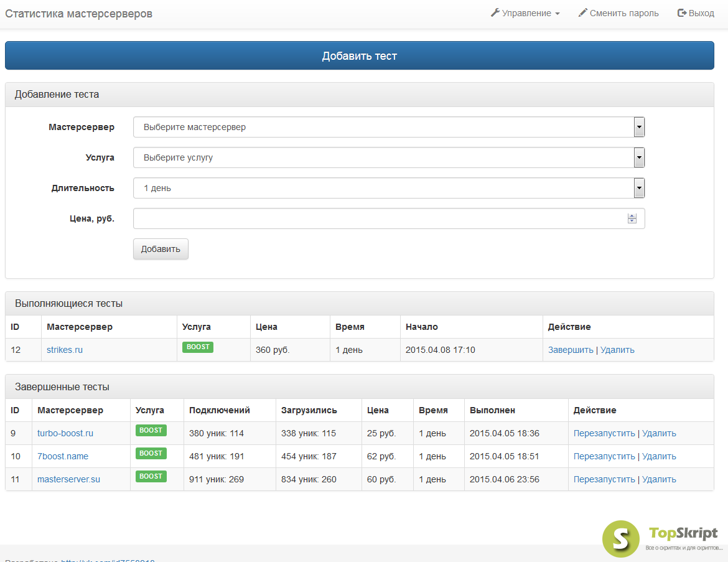Delete the completed turbo-boost.ru test
Screen dimensions: 728x562
[659, 433]
